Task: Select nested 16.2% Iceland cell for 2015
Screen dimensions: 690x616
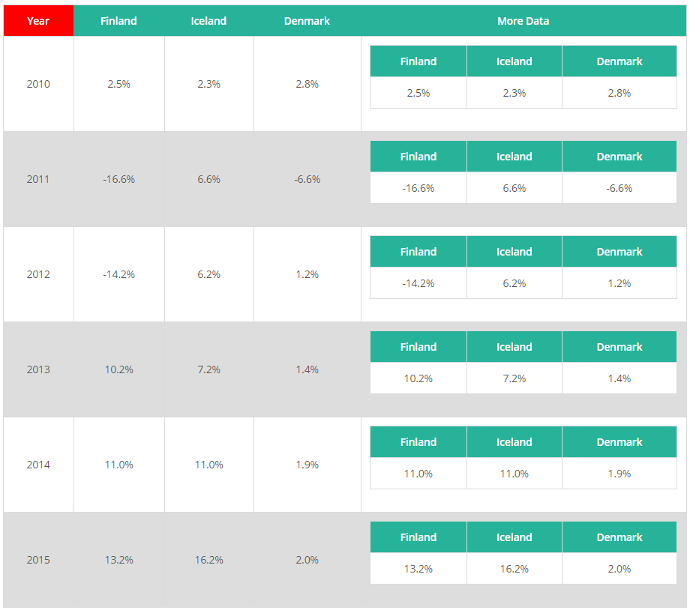Action: pos(514,569)
